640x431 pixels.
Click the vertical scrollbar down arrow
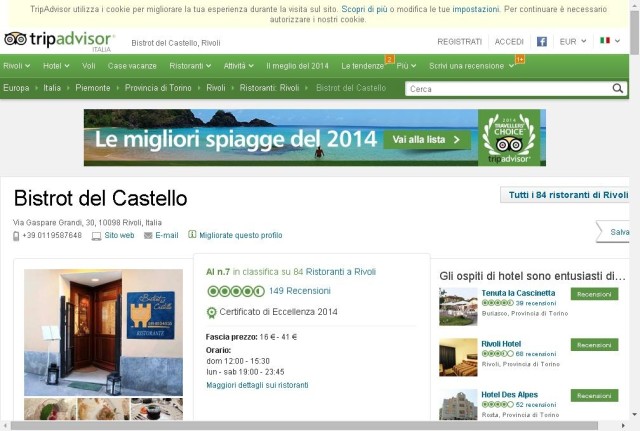pos(634,415)
